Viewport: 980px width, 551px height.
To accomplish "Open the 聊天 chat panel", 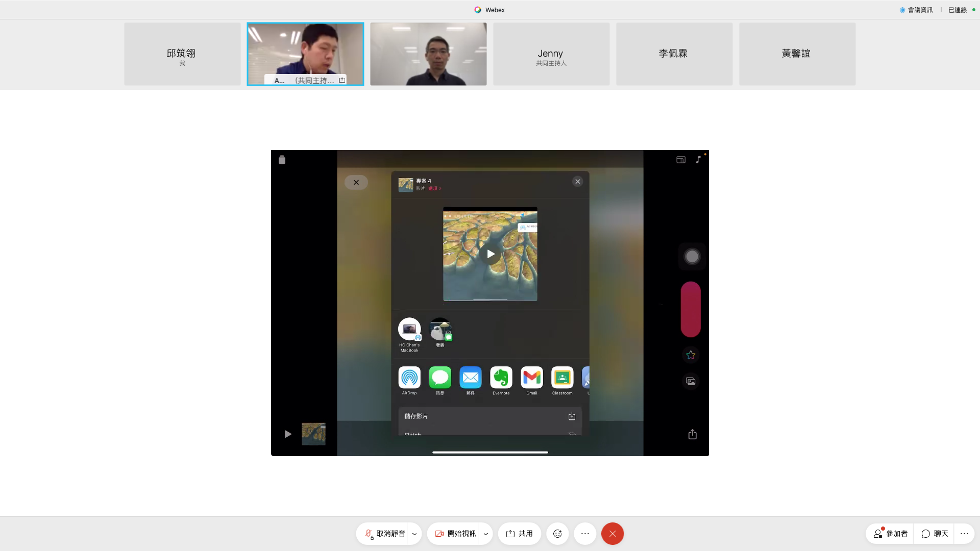I will (x=935, y=534).
